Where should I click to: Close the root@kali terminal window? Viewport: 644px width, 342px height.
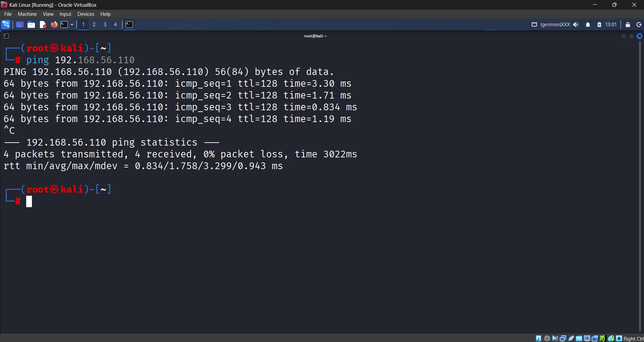640,36
